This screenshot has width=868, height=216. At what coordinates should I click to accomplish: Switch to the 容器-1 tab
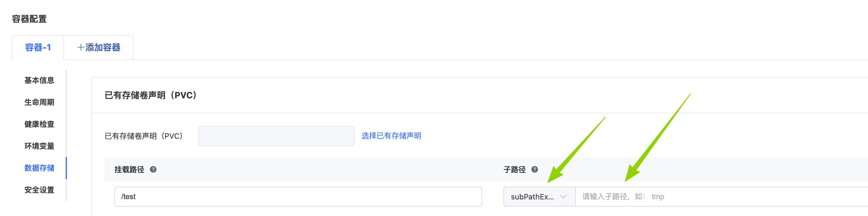pyautogui.click(x=38, y=48)
